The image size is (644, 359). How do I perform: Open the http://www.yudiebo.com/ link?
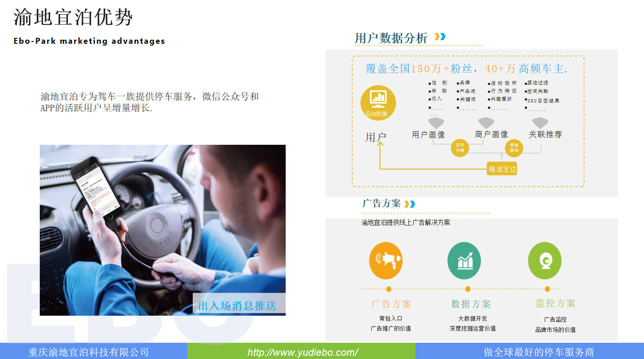(303, 352)
